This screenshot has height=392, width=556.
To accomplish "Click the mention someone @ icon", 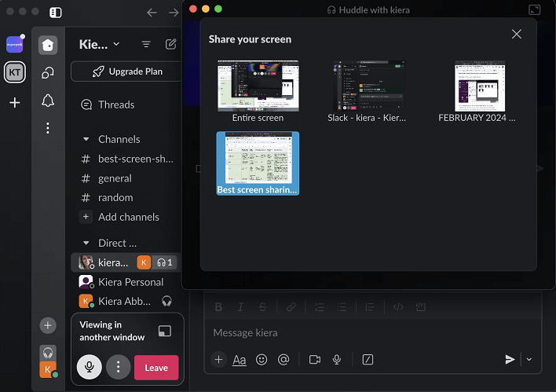I will [283, 359].
